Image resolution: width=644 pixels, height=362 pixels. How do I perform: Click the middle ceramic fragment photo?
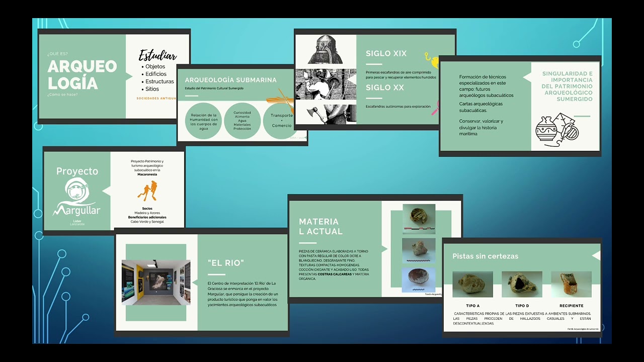click(419, 250)
